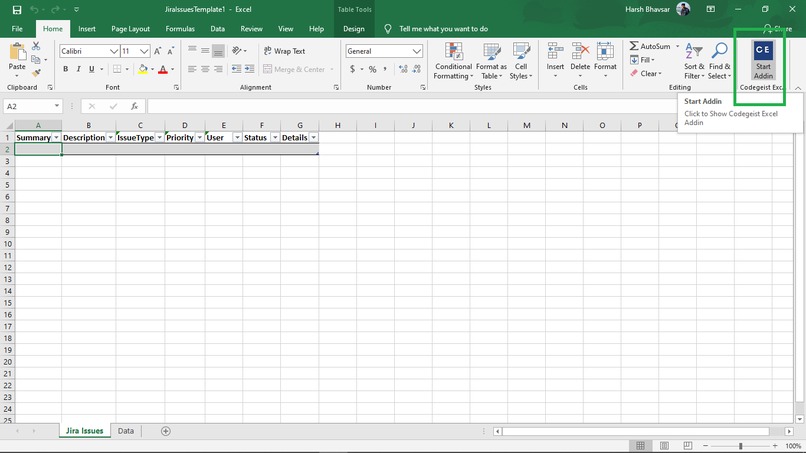
Task: Decrease font size with the smaller A icon
Action: [171, 51]
